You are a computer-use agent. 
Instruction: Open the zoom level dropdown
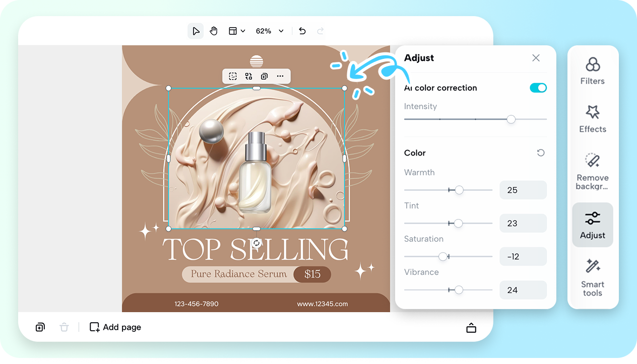pyautogui.click(x=270, y=31)
